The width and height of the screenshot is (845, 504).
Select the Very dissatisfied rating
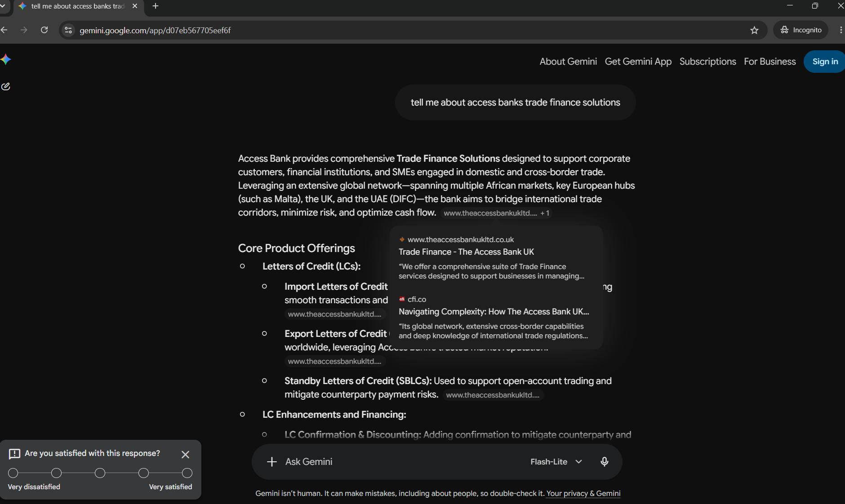coord(13,473)
